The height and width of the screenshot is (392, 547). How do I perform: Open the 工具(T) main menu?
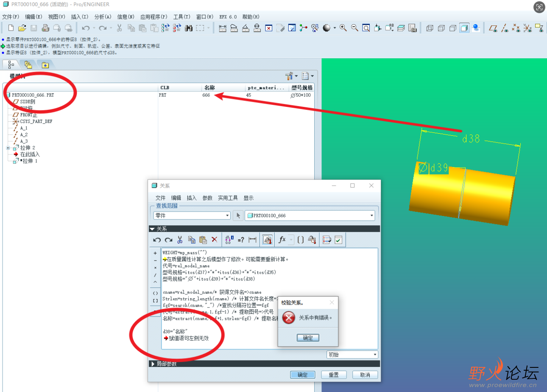[x=181, y=17]
